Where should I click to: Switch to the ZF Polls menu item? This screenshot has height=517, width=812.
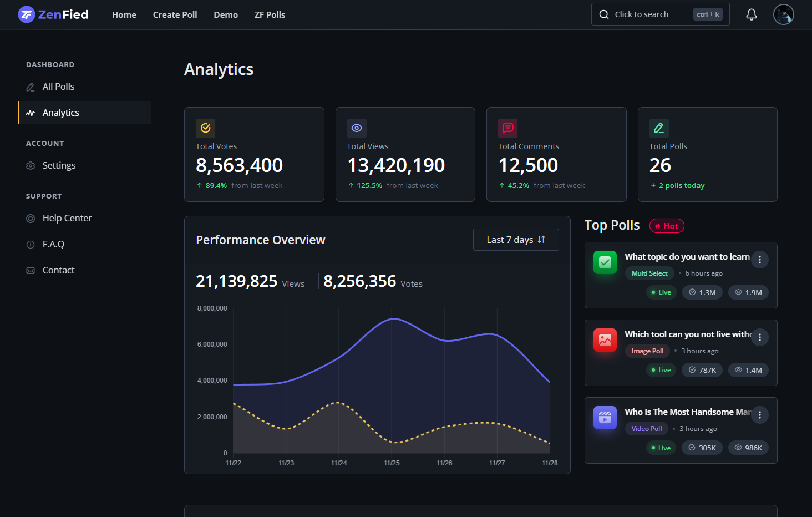[x=270, y=15]
